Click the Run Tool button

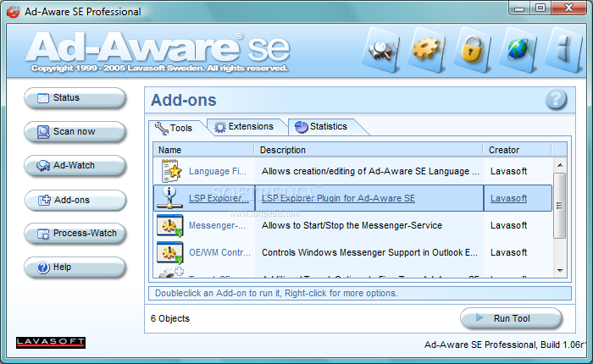pos(511,318)
